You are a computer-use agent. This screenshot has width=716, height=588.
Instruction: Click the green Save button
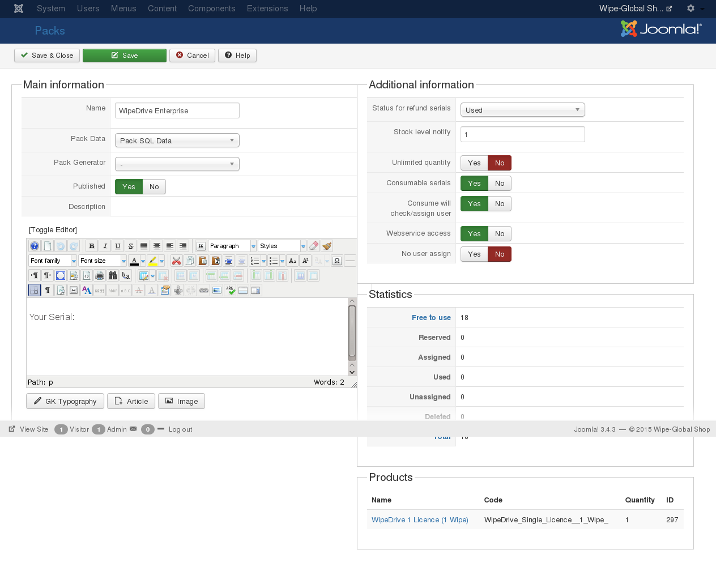coord(125,56)
